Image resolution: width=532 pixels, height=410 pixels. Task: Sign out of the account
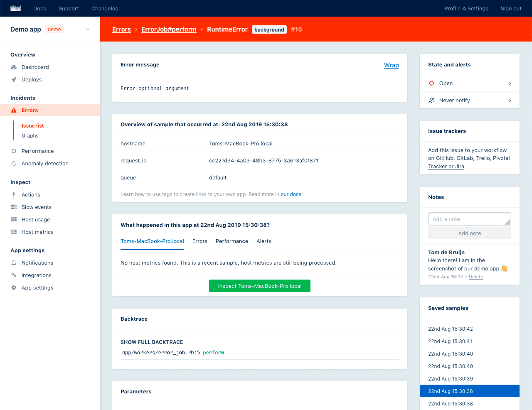(511, 8)
